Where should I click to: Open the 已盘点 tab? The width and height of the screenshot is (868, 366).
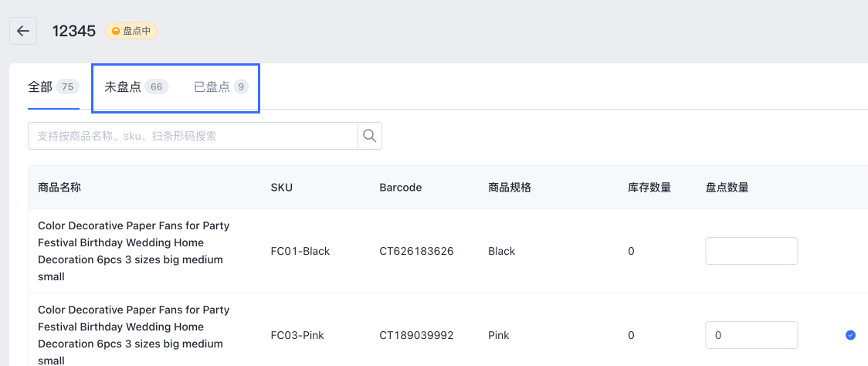point(221,87)
